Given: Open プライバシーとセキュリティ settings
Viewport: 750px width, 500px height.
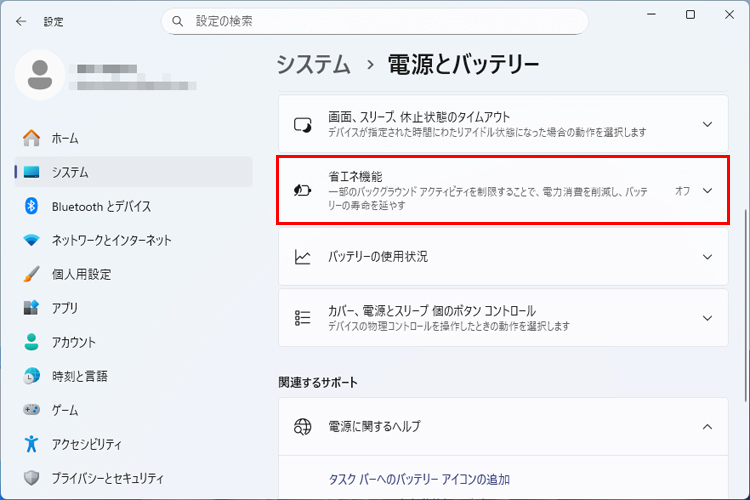Looking at the screenshot, I should [107, 478].
